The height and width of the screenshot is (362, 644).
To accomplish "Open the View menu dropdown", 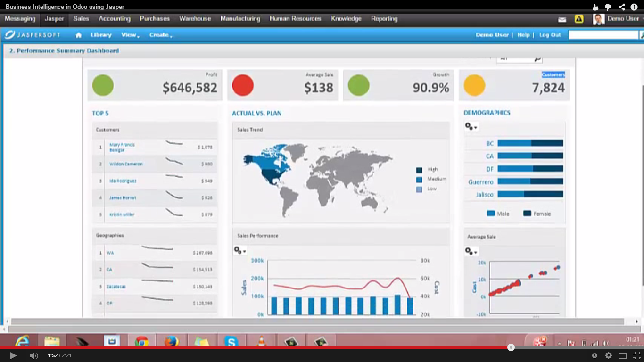I will pos(131,35).
